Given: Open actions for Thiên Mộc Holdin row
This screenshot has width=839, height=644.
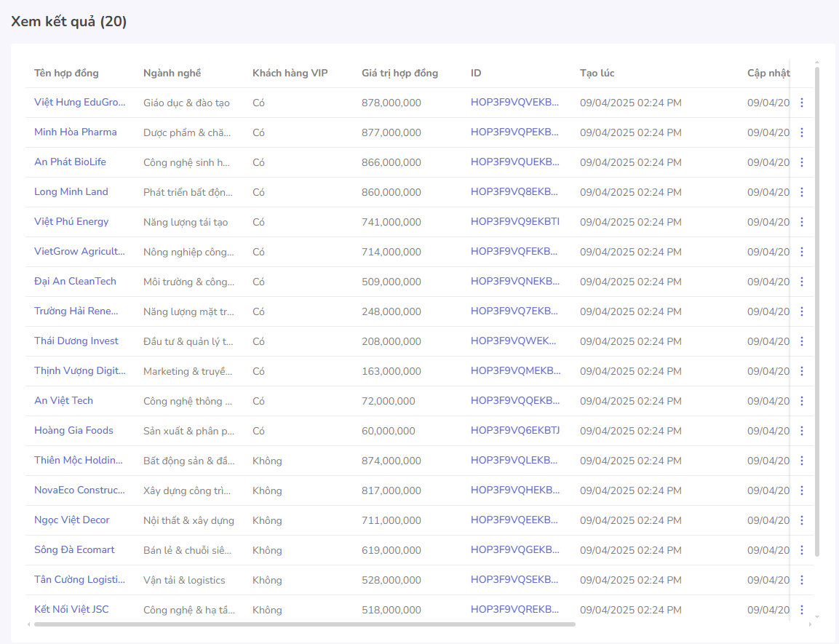Looking at the screenshot, I should pos(802,461).
